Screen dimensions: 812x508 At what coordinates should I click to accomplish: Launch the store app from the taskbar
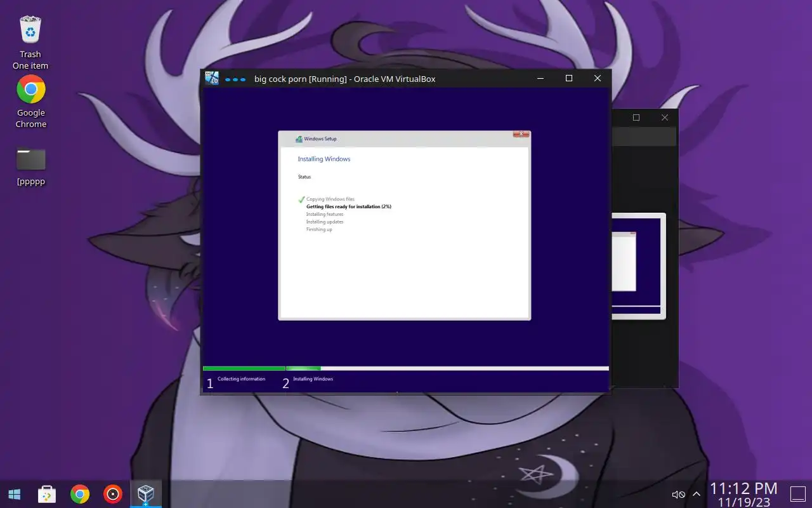pos(47,494)
